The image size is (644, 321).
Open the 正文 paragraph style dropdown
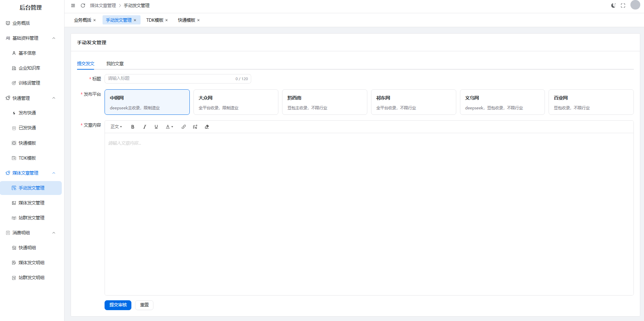(x=116, y=127)
